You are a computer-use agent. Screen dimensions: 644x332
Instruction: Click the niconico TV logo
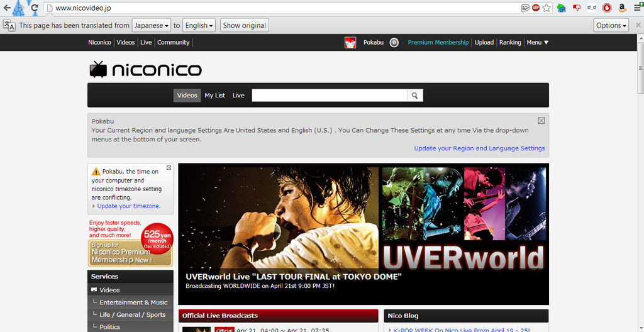(145, 69)
